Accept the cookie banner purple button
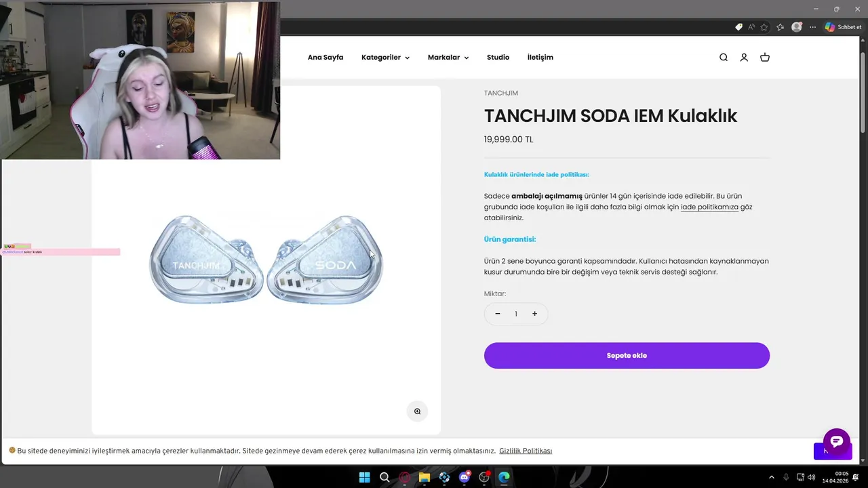Viewport: 868px width, 488px height. [x=832, y=451]
